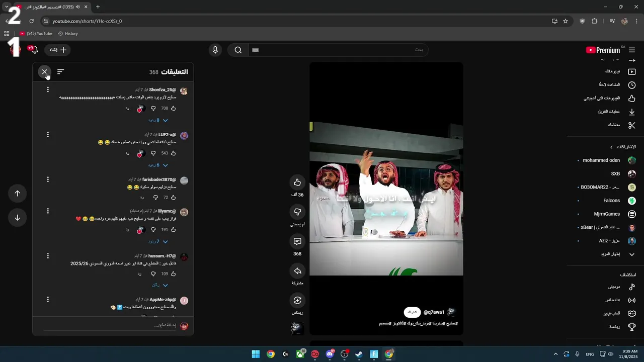Like the comment by Shonfza_25
Image resolution: width=644 pixels, height=362 pixels.
[x=173, y=108]
